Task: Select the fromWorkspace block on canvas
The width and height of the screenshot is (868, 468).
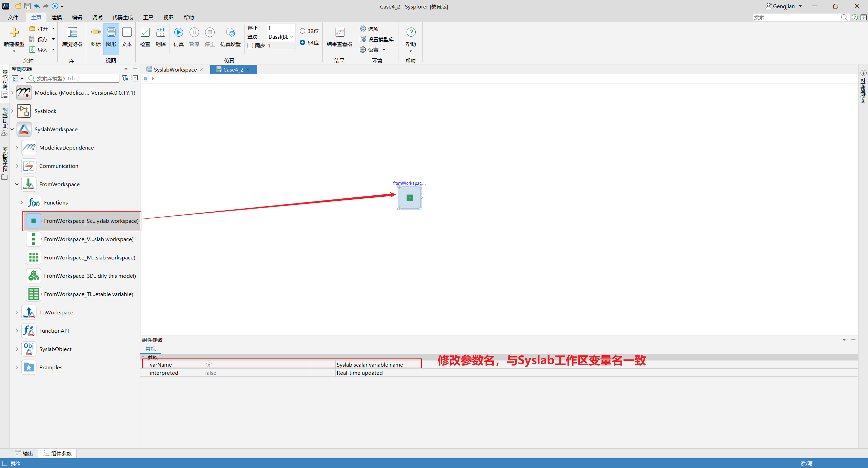Action: pos(410,198)
